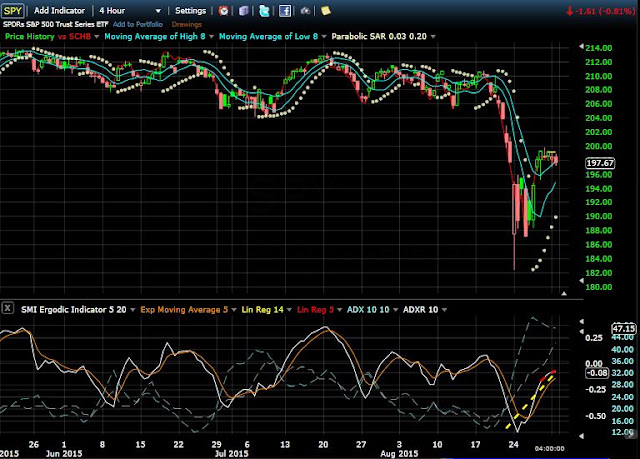Expand Moving Average of High 8 menu
640x459 pixels.
(x=211, y=36)
